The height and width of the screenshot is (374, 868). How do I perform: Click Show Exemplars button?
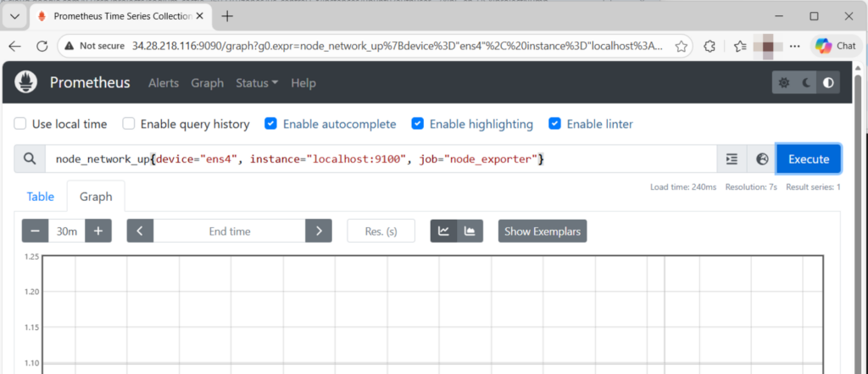542,231
